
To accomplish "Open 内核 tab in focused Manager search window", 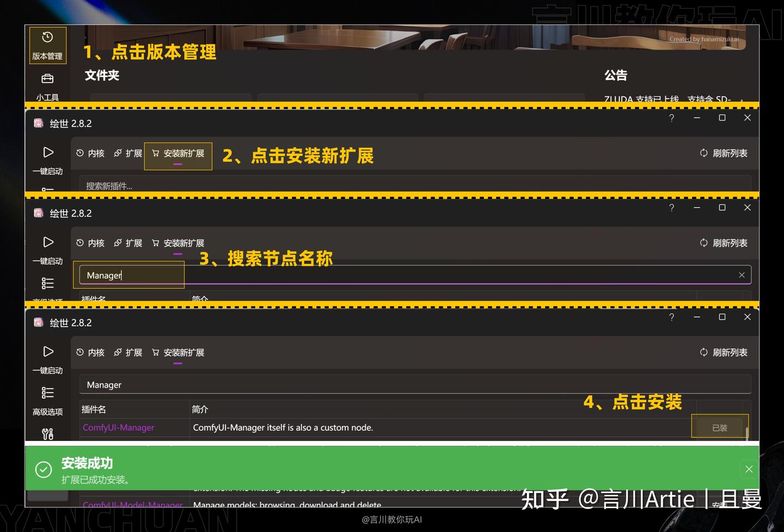I will click(90, 243).
